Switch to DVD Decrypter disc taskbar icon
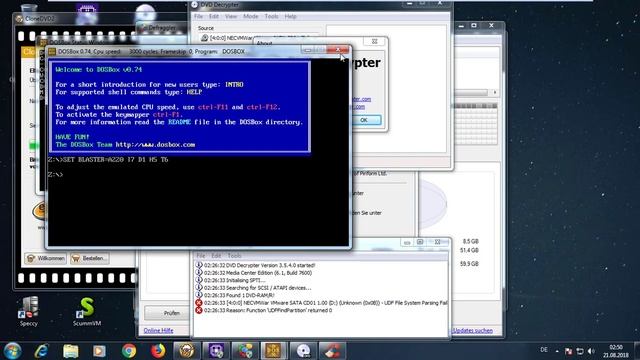640x360 pixels. click(x=303, y=351)
